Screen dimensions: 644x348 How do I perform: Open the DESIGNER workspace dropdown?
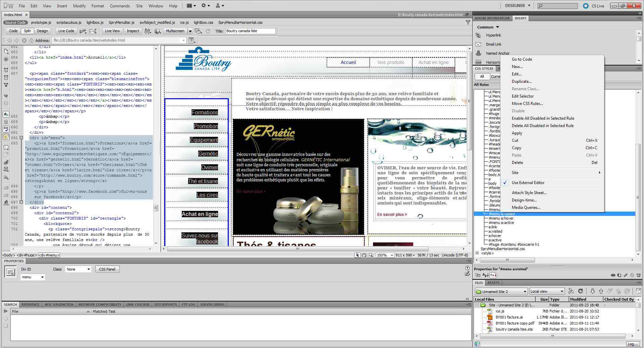pyautogui.click(x=518, y=6)
